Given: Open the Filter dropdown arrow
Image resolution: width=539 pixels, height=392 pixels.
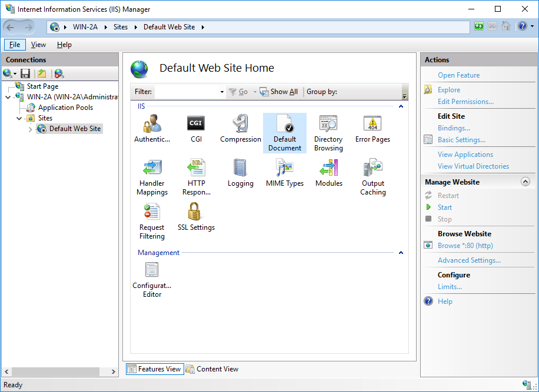Looking at the screenshot, I should tap(222, 92).
